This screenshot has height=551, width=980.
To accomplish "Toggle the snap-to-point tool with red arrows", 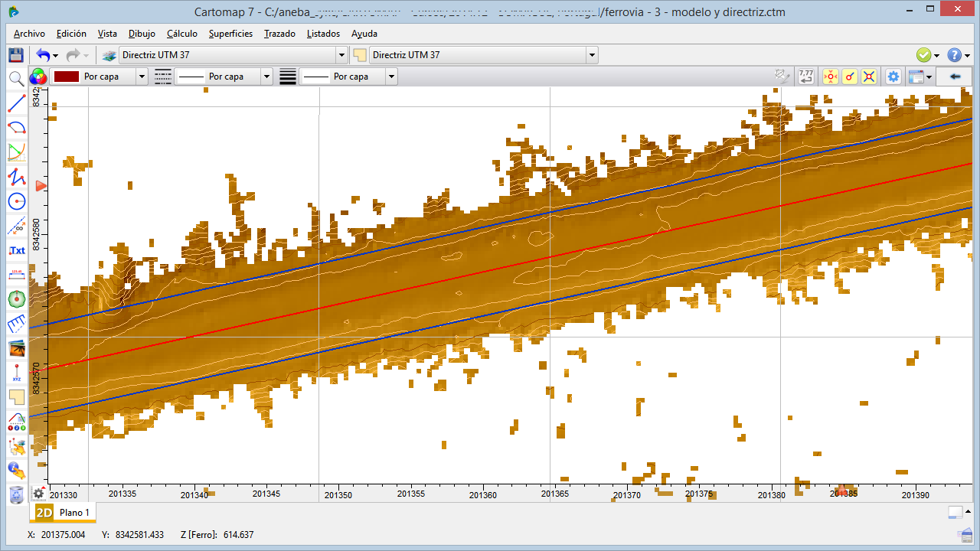I will click(x=830, y=77).
